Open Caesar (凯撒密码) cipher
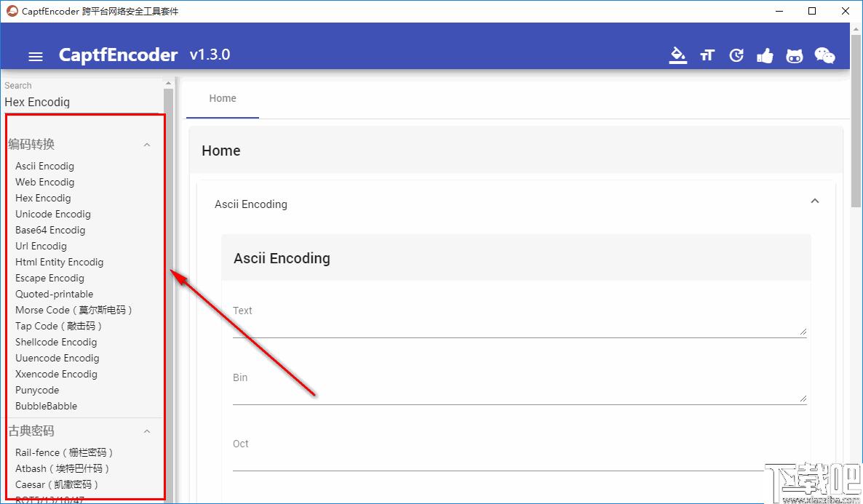863x504 pixels. click(57, 484)
